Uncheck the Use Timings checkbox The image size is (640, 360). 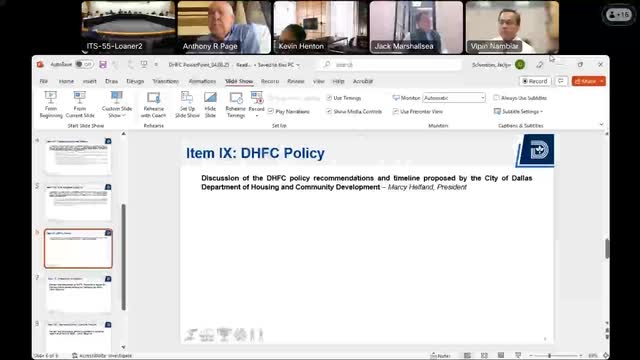pyautogui.click(x=329, y=98)
